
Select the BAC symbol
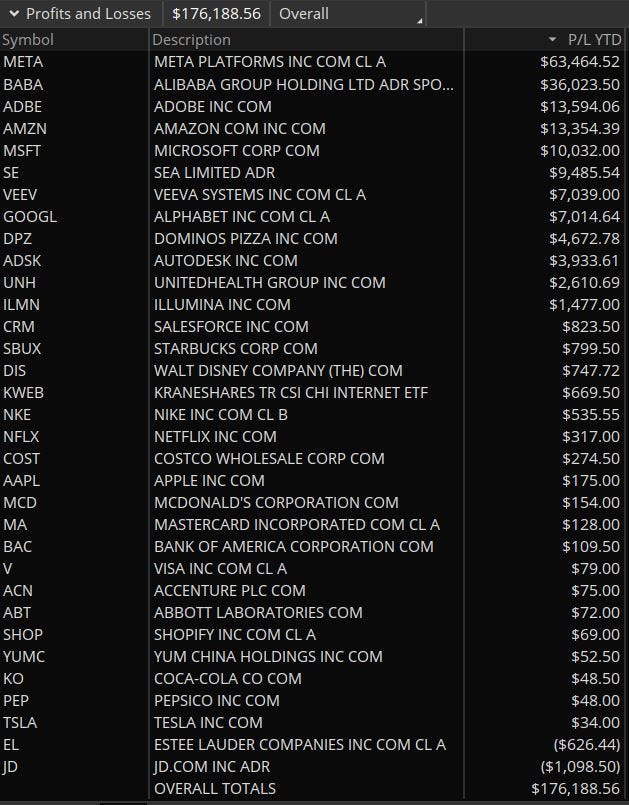tap(17, 547)
